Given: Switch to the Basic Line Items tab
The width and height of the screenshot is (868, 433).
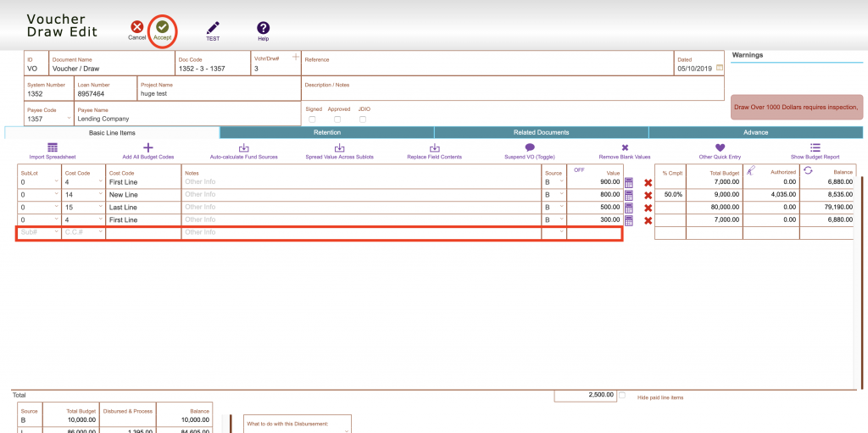Looking at the screenshot, I should point(113,133).
